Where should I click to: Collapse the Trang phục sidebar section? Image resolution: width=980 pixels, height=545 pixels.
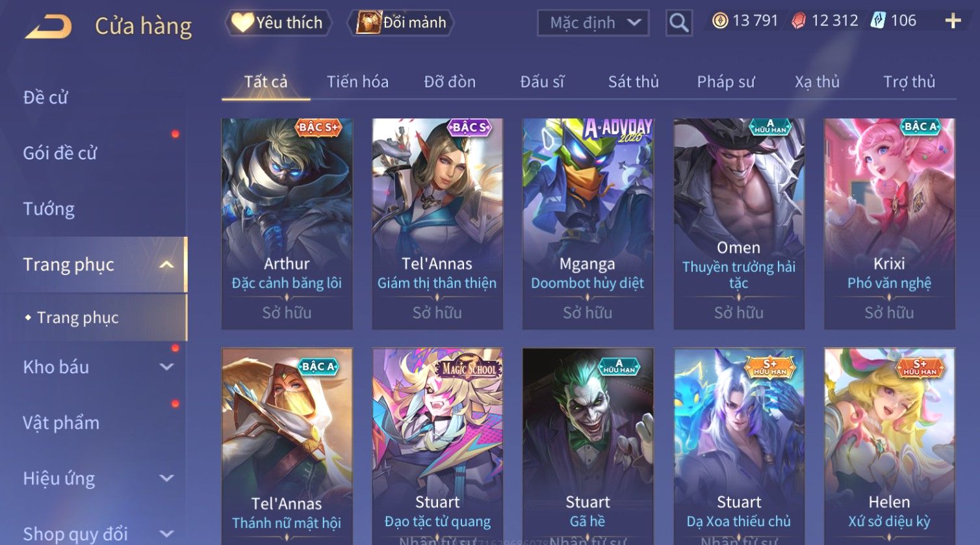click(166, 265)
